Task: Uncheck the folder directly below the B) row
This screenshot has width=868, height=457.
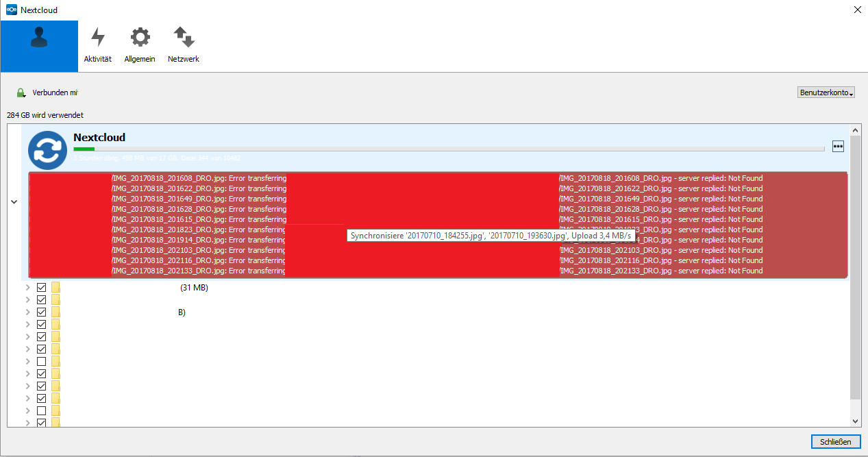Action: pyautogui.click(x=41, y=324)
